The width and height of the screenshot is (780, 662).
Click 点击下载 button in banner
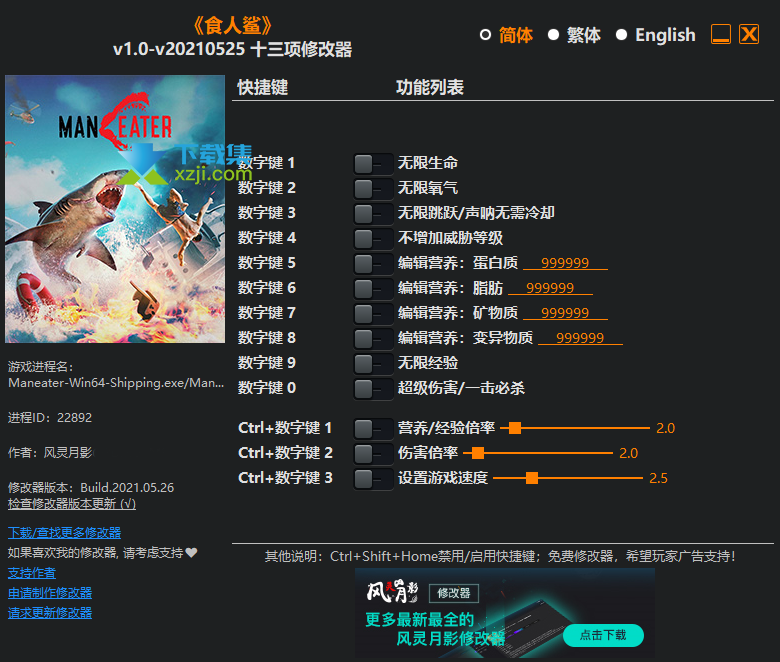click(603, 635)
